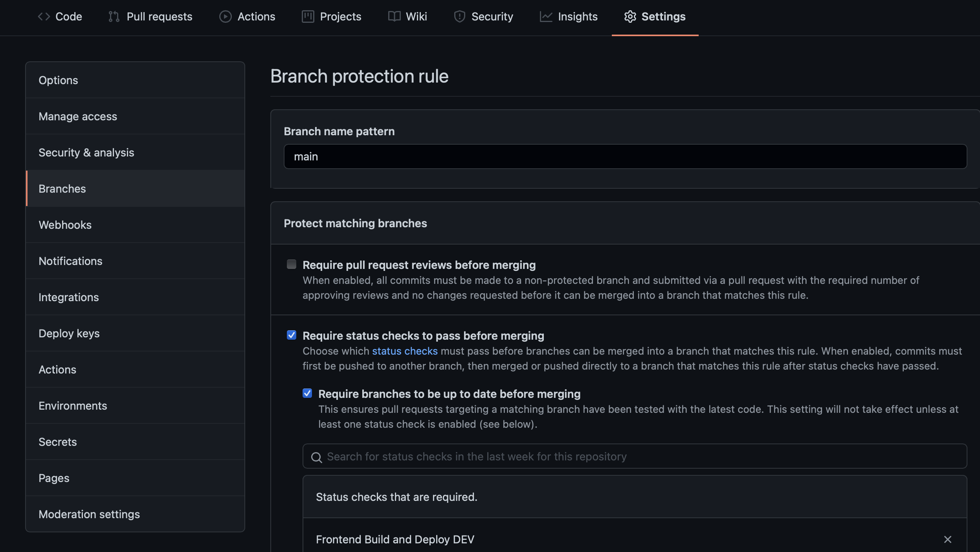Open Environments settings
980x552 pixels.
tap(135, 406)
